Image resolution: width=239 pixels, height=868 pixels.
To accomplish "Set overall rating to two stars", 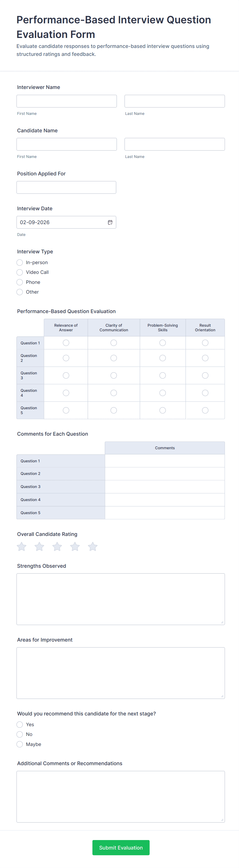I will pos(40,546).
